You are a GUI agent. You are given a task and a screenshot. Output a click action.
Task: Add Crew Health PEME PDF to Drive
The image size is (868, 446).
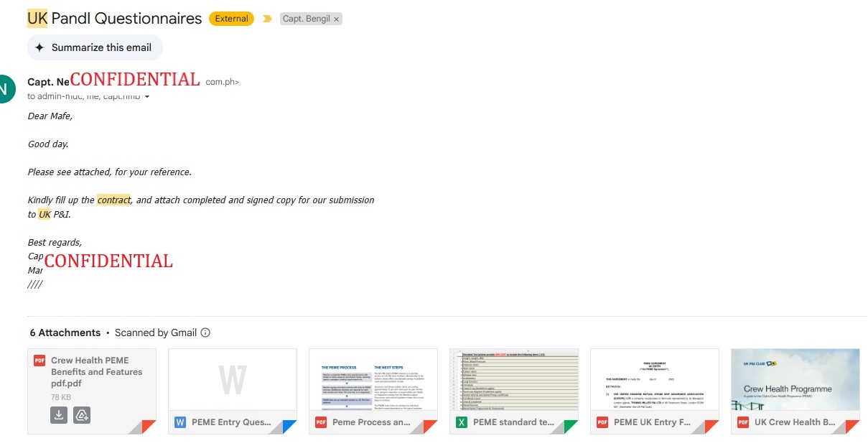pos(82,415)
